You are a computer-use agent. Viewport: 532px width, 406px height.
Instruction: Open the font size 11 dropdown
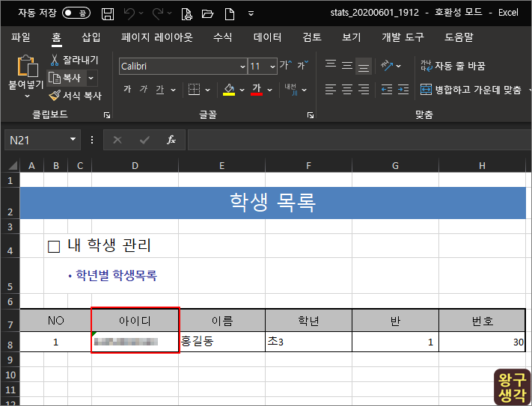point(272,67)
